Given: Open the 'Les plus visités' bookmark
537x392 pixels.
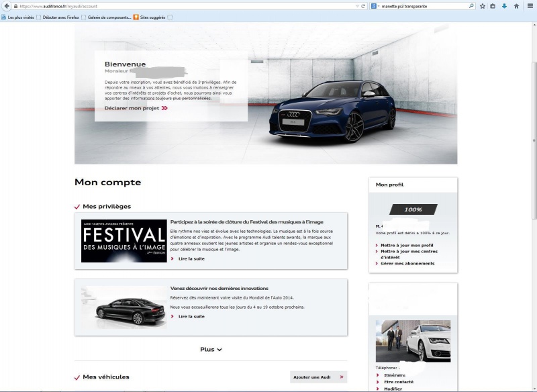Looking at the screenshot, I should click(18, 17).
